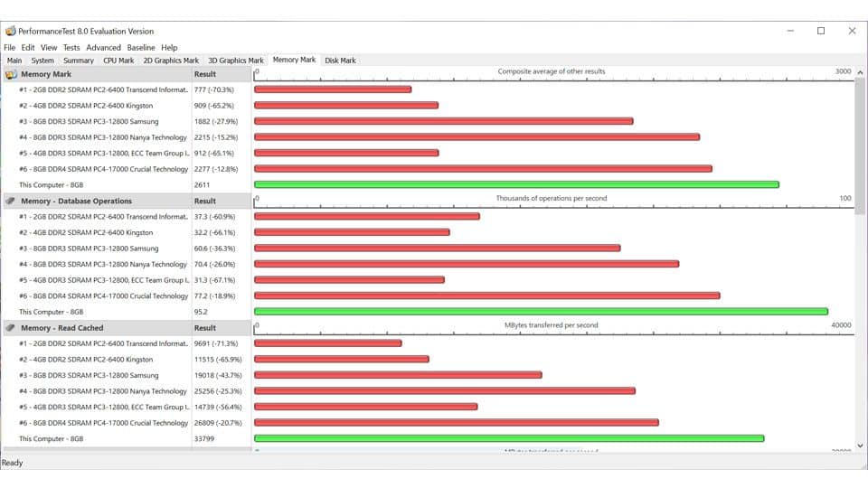Viewport: 868px width, 488px height.
Task: Open the Edit menu
Action: coord(28,48)
